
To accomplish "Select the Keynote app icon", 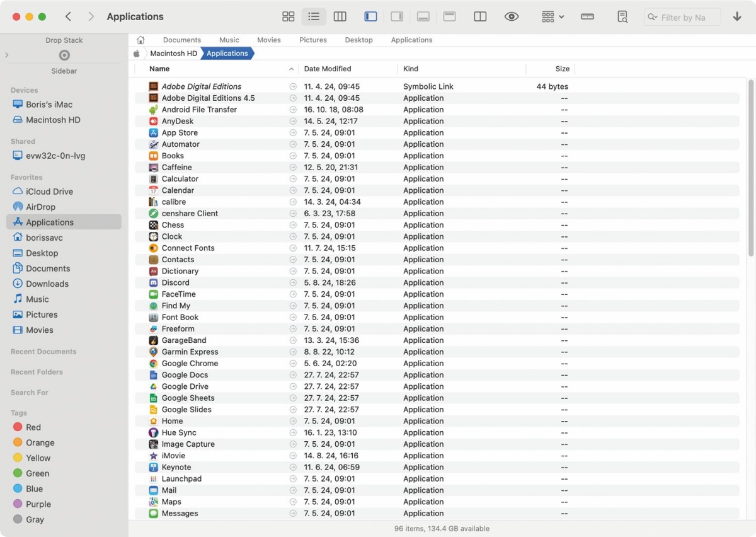I will (x=153, y=467).
